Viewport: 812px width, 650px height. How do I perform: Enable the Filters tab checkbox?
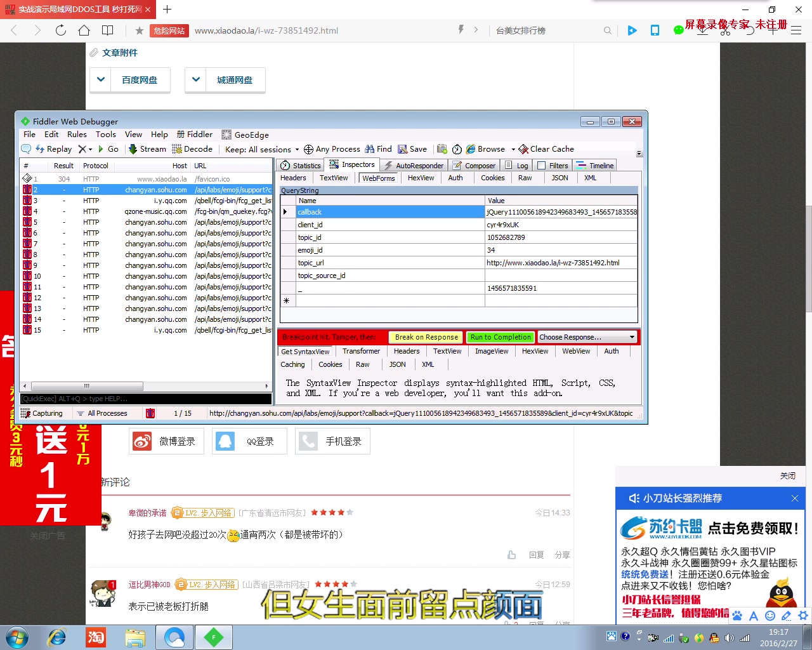pyautogui.click(x=541, y=166)
